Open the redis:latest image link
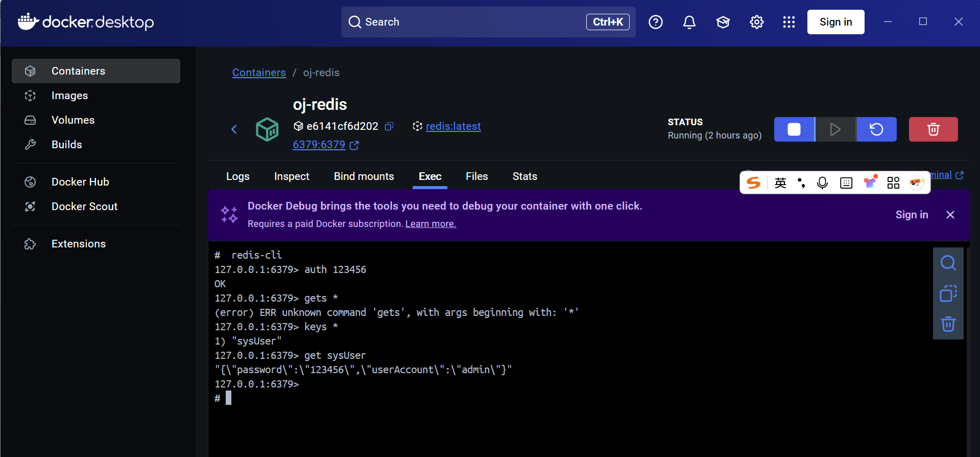The image size is (980, 457). coord(453,126)
